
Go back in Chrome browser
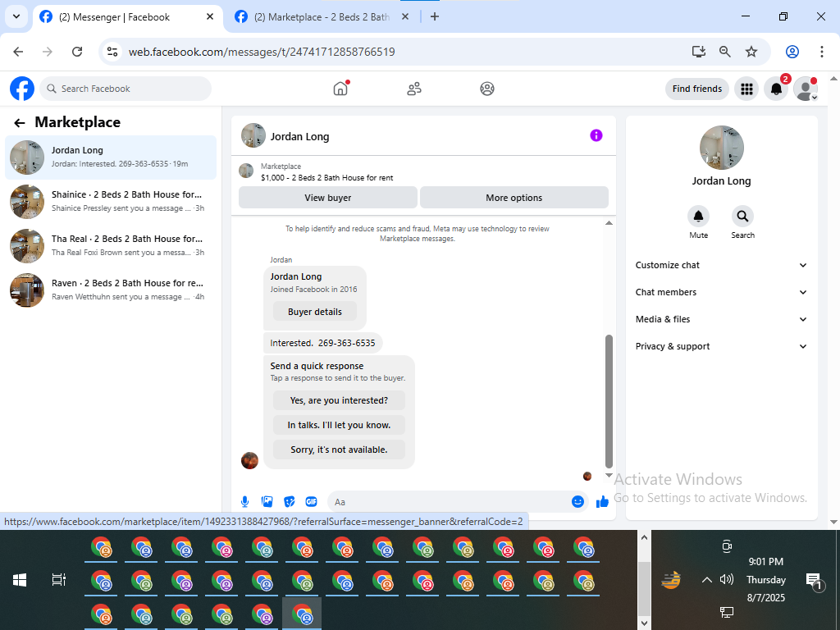[x=18, y=52]
